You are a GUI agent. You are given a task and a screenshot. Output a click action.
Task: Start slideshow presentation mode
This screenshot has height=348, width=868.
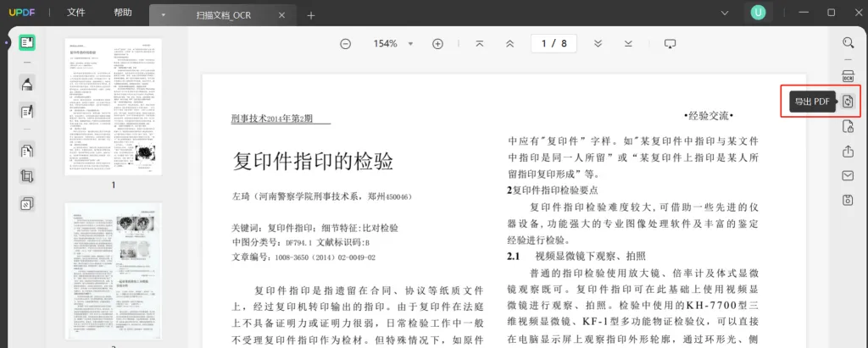click(x=670, y=44)
